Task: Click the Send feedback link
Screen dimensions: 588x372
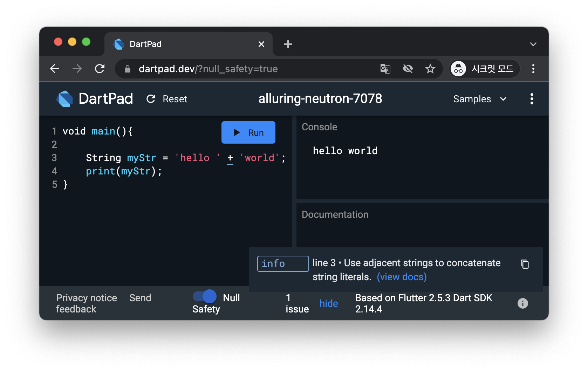Action: click(x=104, y=303)
